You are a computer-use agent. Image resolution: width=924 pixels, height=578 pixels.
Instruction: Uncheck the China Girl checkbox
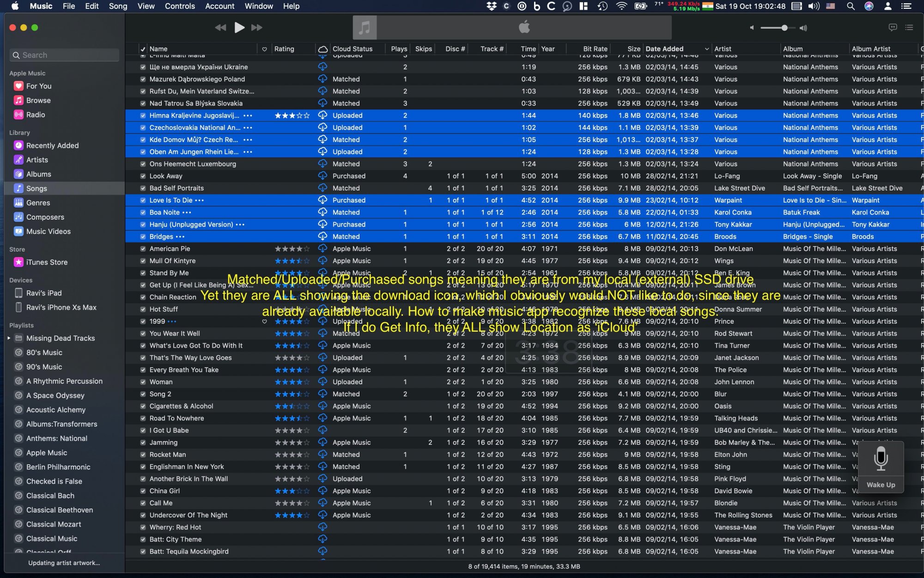[x=143, y=491]
